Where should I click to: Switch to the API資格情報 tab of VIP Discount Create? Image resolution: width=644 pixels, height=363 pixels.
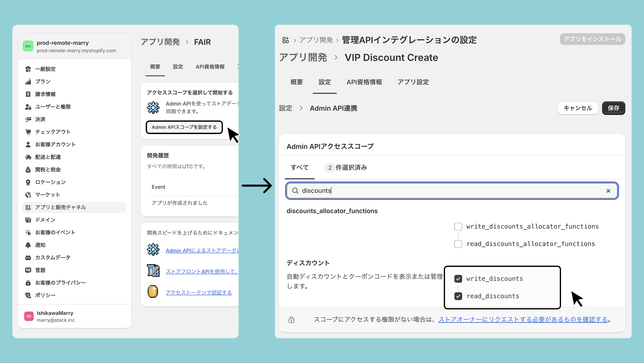point(364,82)
